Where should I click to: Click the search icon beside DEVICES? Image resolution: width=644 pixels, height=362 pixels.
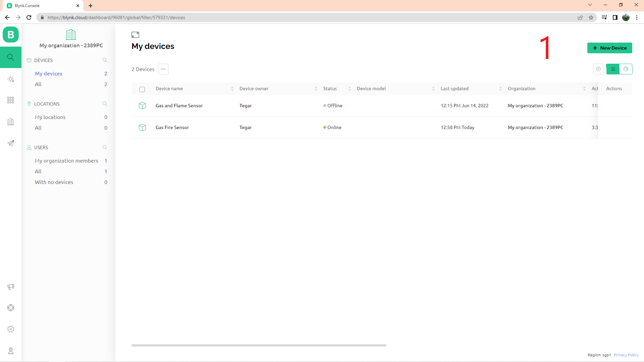point(105,60)
